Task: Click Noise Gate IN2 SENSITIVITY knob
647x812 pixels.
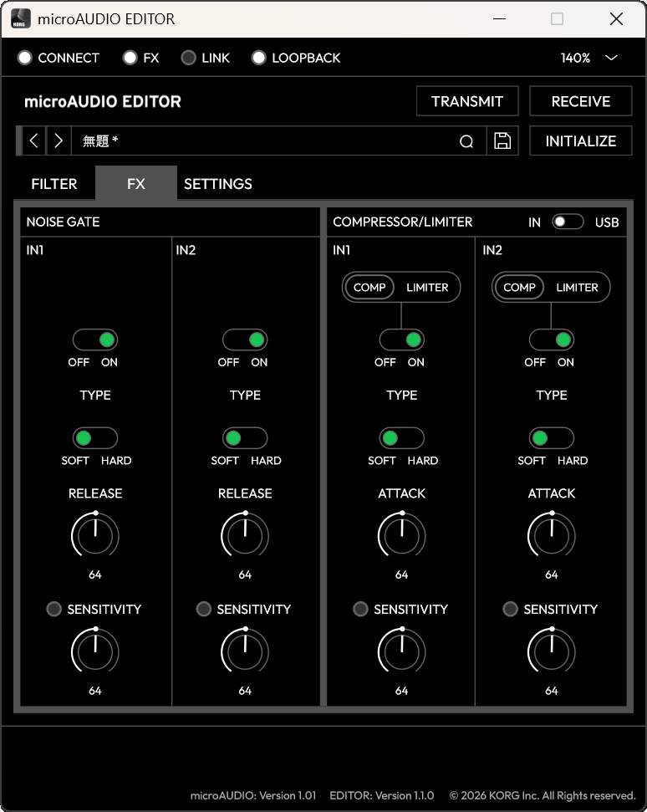Action: point(245,651)
